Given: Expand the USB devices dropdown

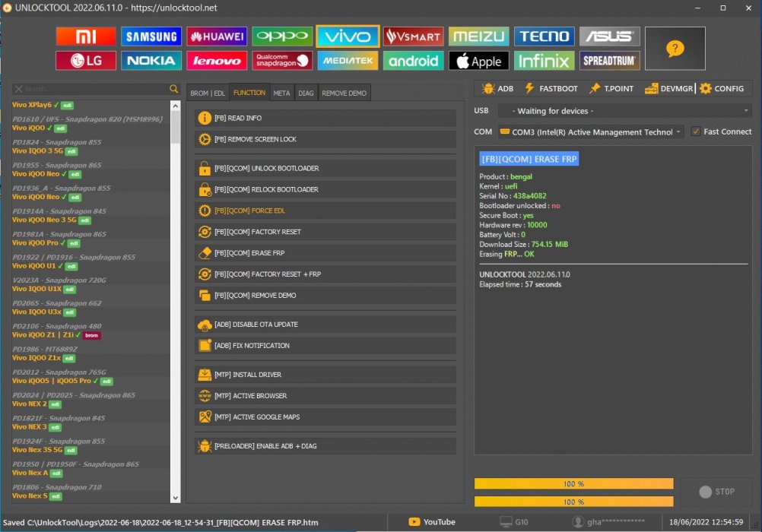Looking at the screenshot, I should [625, 111].
